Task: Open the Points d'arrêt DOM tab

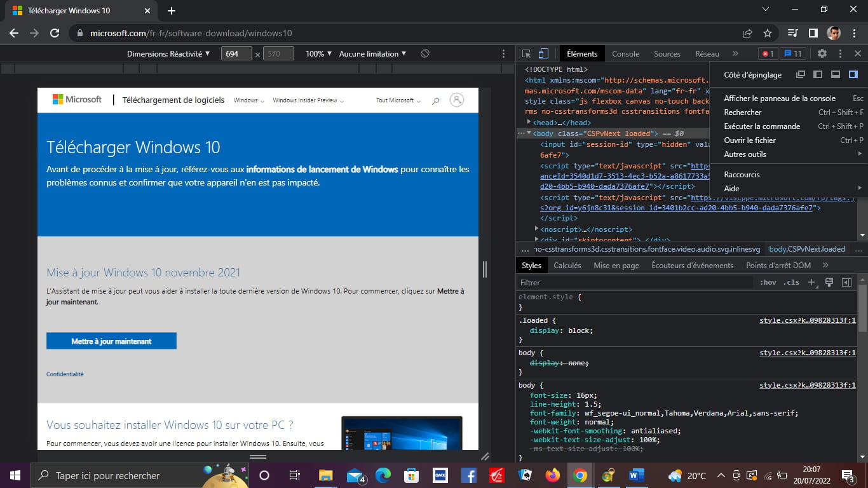Action: (778, 266)
